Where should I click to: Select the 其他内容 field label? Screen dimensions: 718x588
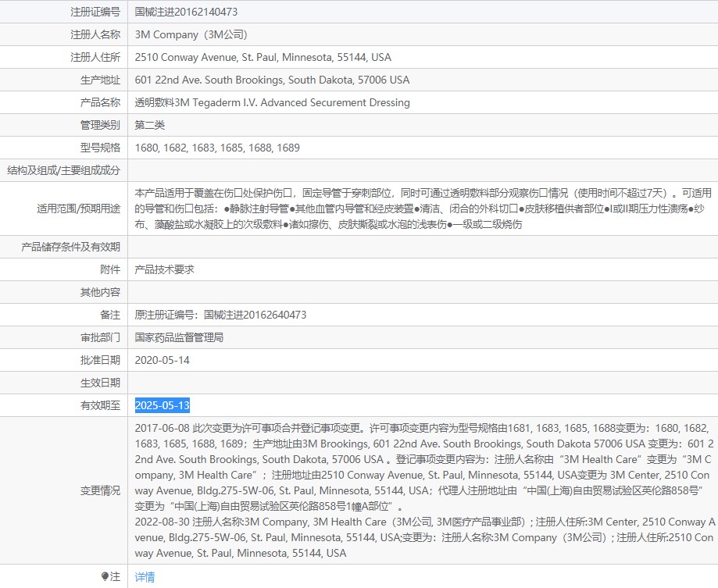[x=100, y=292]
